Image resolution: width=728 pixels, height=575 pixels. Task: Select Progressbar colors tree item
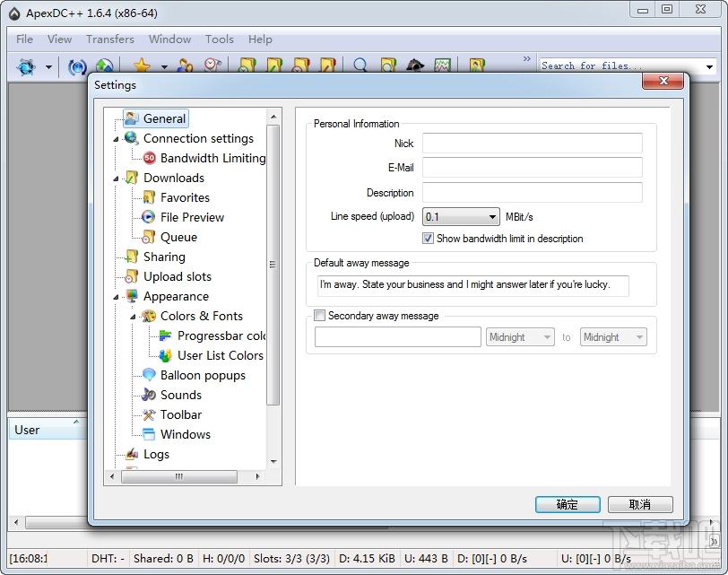pyautogui.click(x=221, y=335)
